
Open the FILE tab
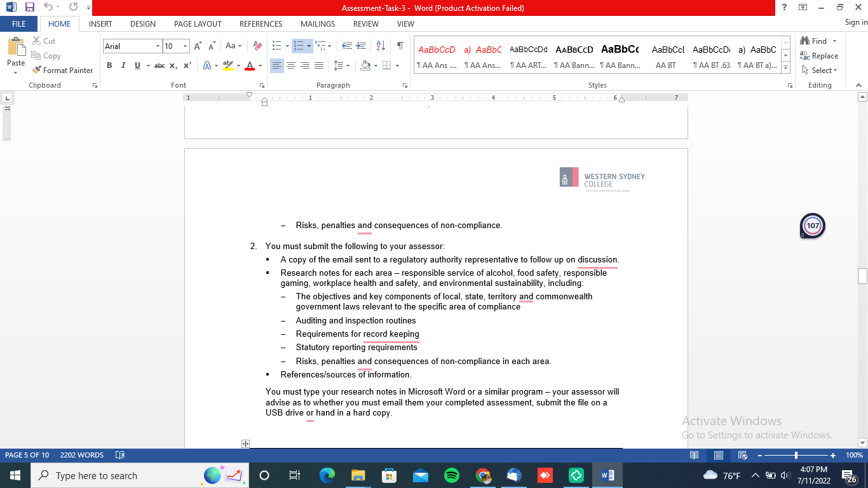(x=18, y=24)
